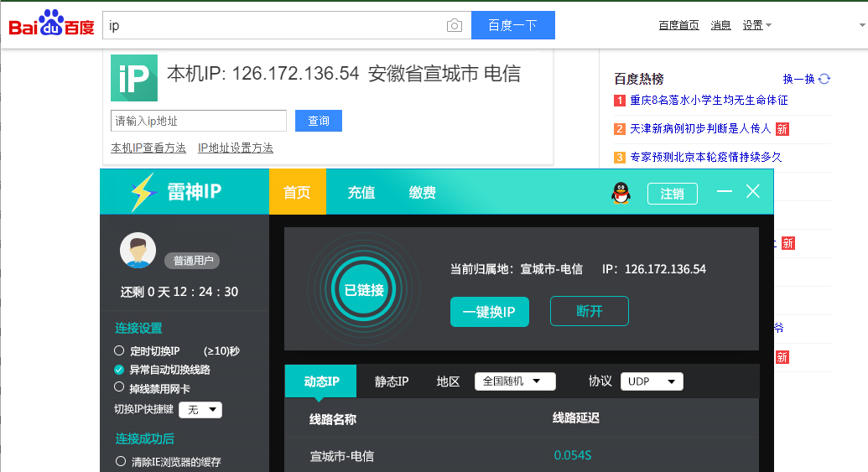Click the 断开 disconnect button

(589, 311)
